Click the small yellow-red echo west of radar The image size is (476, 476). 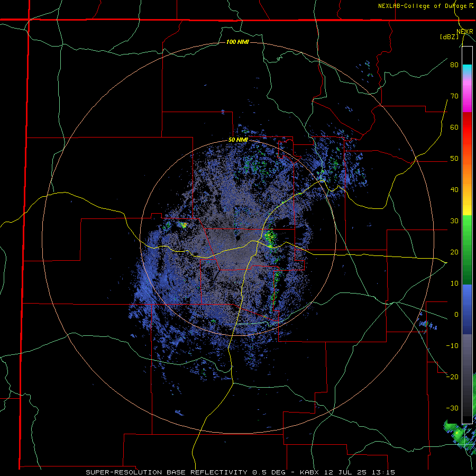tap(183, 225)
